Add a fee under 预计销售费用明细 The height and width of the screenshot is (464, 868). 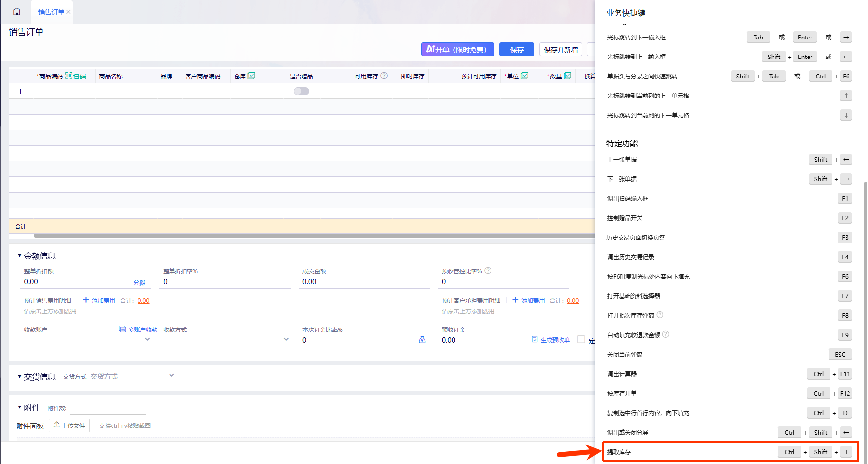[x=99, y=300]
